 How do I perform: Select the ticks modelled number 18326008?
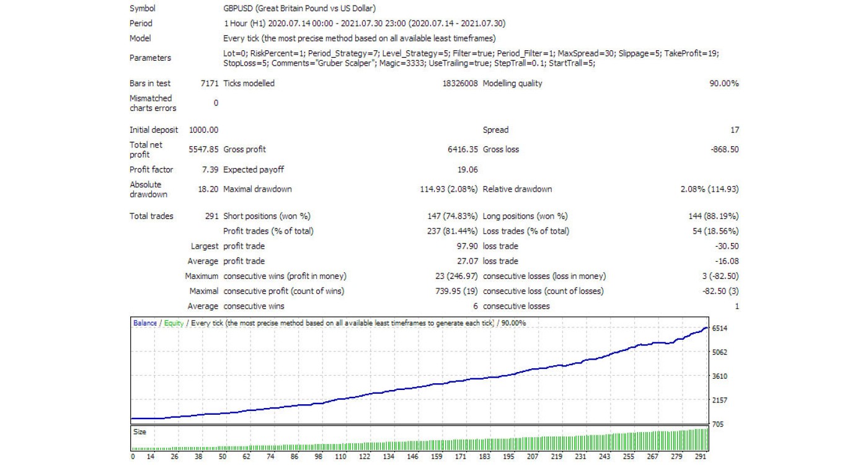pos(456,84)
